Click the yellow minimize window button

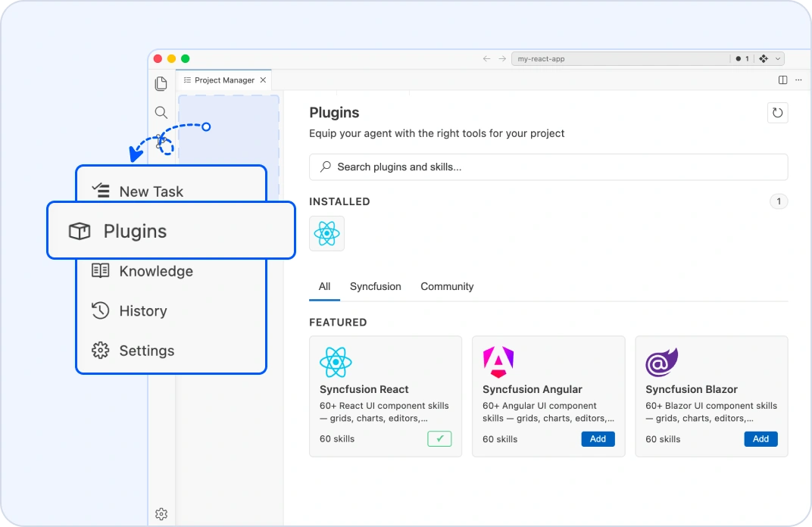pyautogui.click(x=171, y=58)
